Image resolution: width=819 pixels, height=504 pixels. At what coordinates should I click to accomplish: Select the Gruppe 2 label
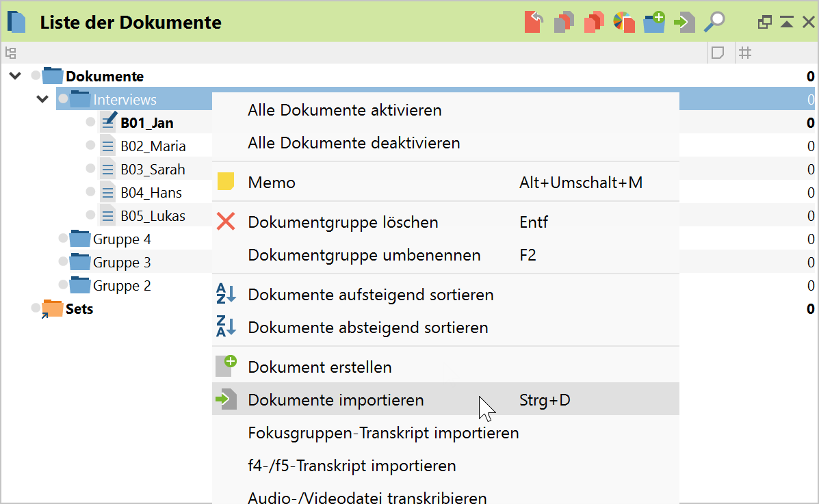click(122, 286)
